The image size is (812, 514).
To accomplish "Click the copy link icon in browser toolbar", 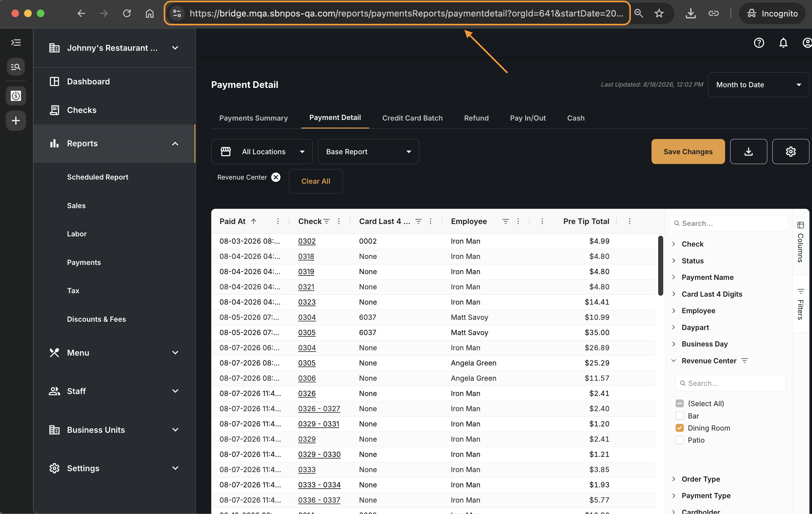I will (x=714, y=14).
